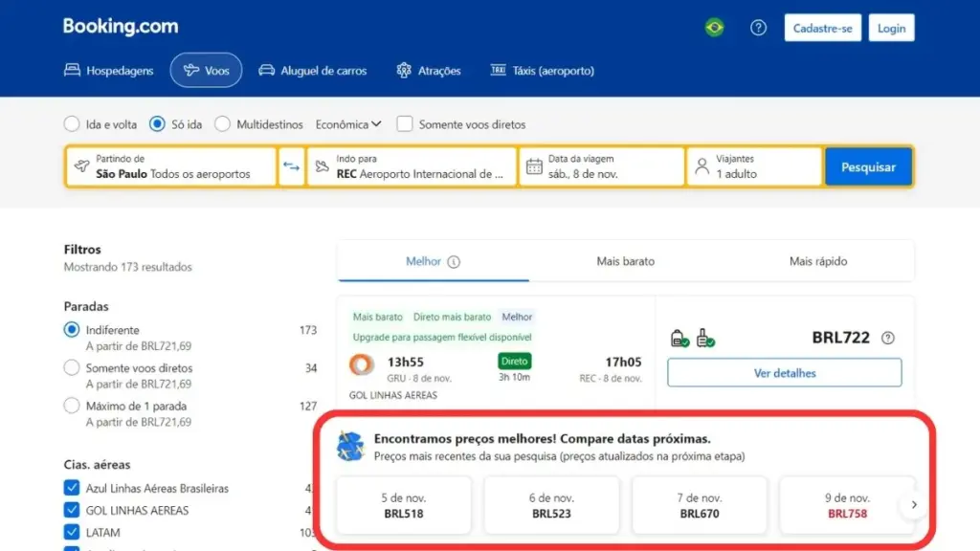
Task: Switch to the Melhor tab
Action: (x=434, y=261)
